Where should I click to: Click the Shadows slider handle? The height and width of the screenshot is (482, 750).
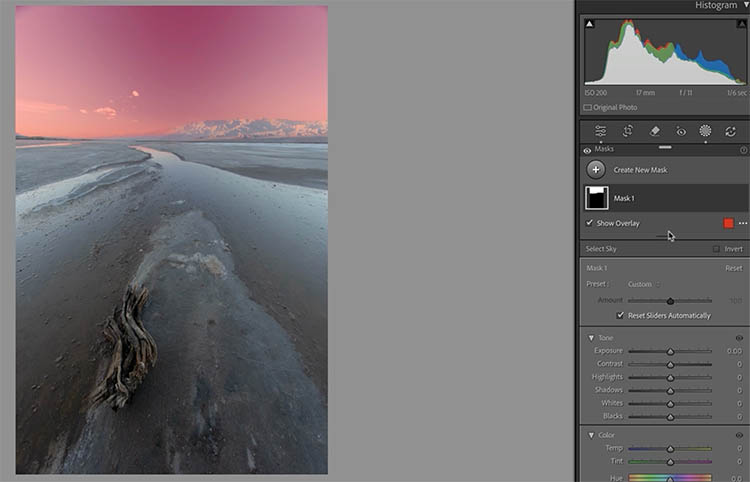[x=670, y=391]
